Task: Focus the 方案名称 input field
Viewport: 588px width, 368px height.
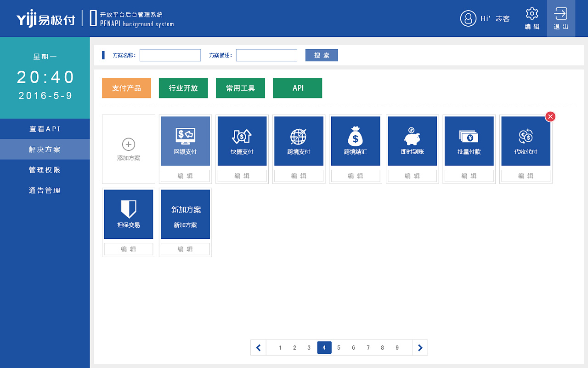Action: 170,55
